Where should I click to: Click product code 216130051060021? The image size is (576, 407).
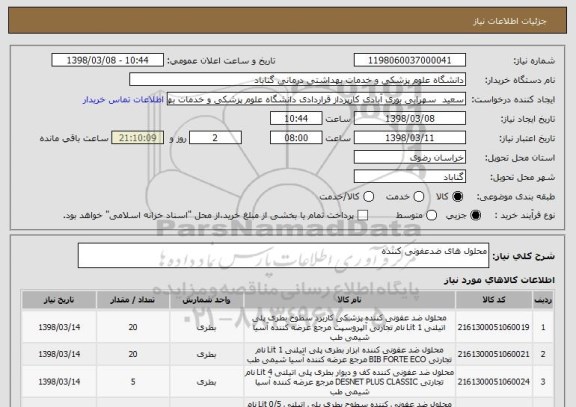point(493,354)
